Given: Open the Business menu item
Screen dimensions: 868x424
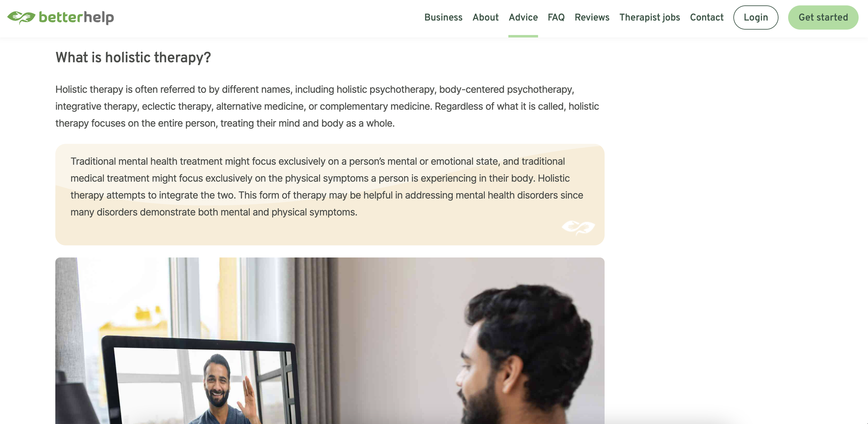Looking at the screenshot, I should (x=443, y=17).
